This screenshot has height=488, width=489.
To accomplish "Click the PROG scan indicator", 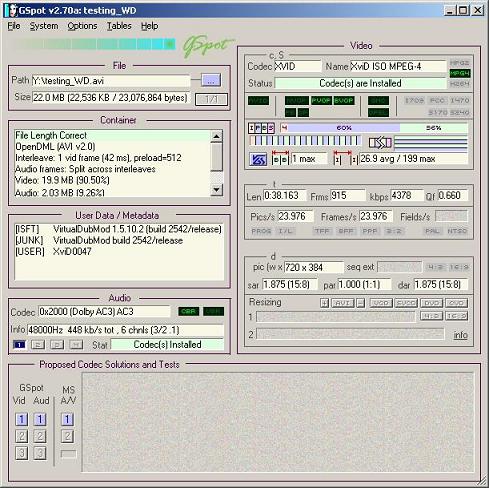I will point(261,231).
